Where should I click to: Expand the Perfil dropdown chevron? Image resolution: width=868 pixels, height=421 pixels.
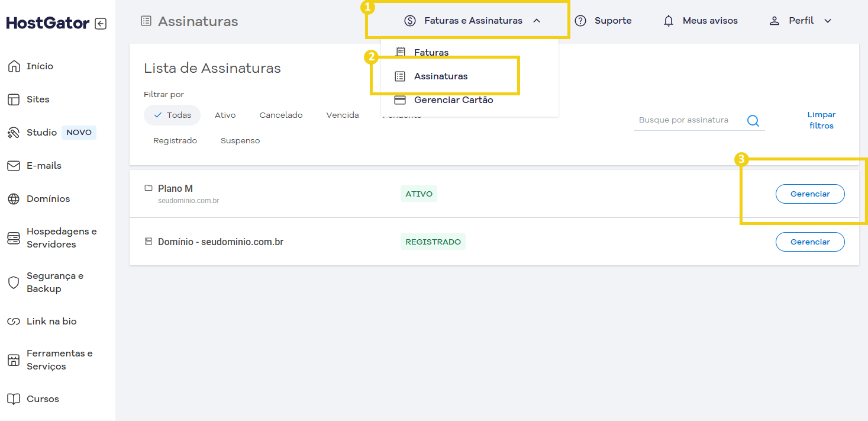pyautogui.click(x=828, y=21)
